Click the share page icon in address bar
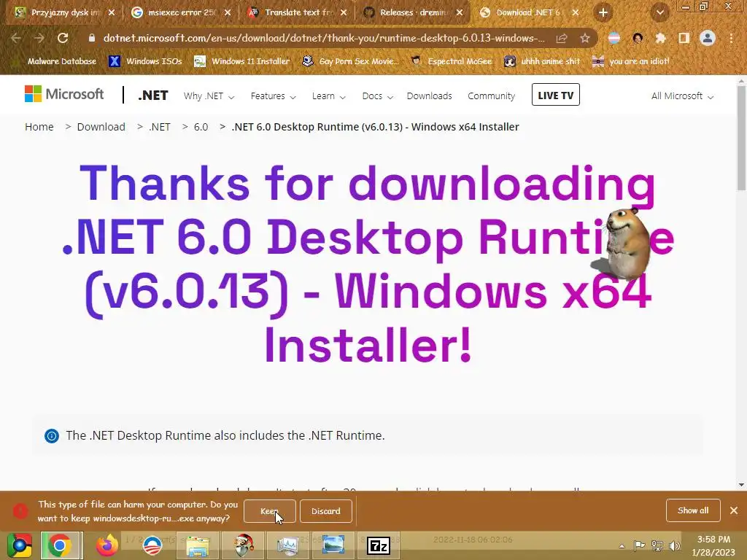 point(562,38)
